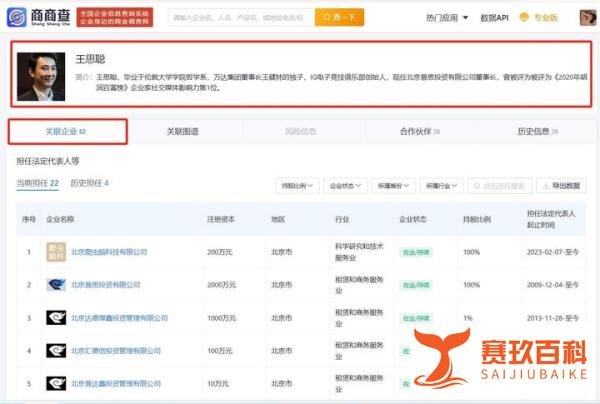Click the main company search input field
The width and height of the screenshot is (600, 404).
tap(241, 18)
